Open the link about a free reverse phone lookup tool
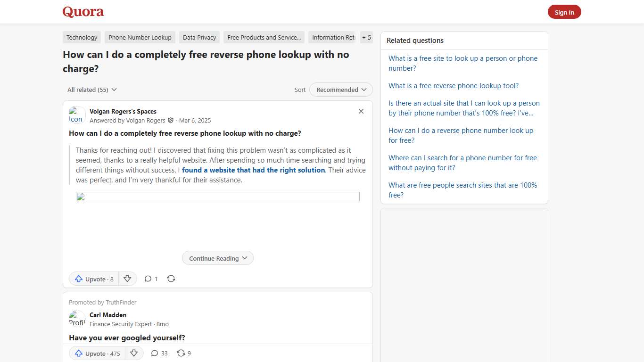The width and height of the screenshot is (644, 362). [453, 85]
